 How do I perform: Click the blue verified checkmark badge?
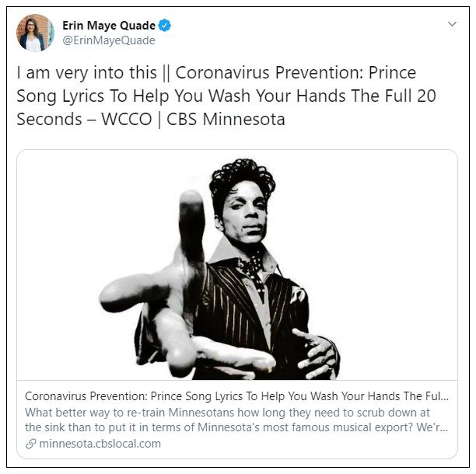pyautogui.click(x=165, y=26)
